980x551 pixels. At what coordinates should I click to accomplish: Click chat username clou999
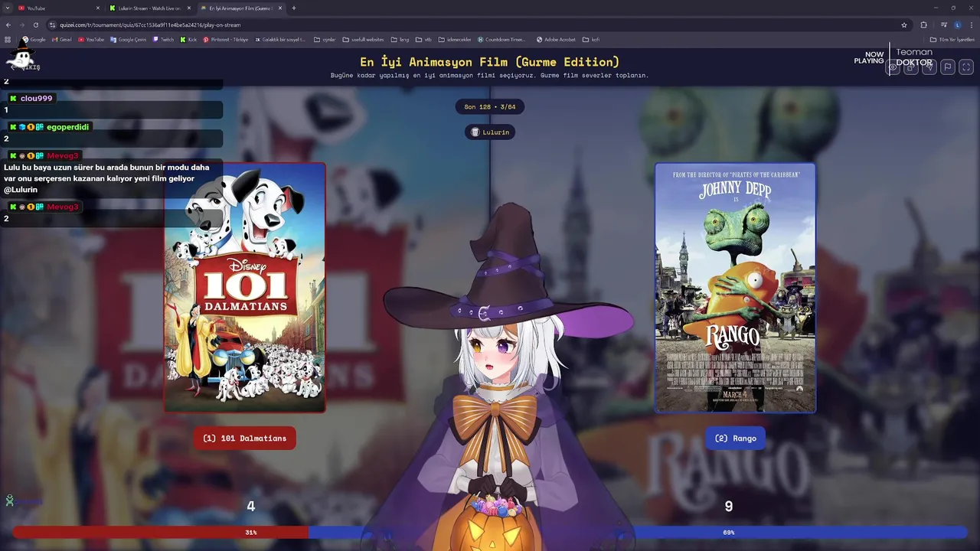point(36,98)
